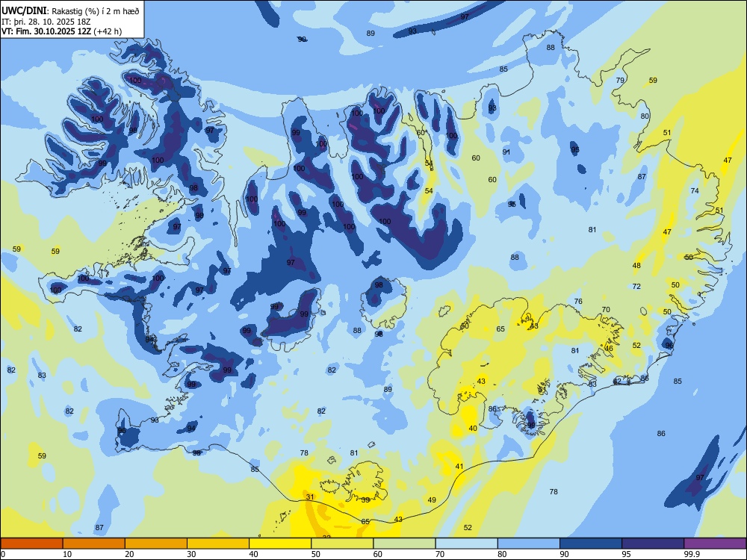The width and height of the screenshot is (747, 560).
Task: Click the legend scale label '20'
Action: 129,554
